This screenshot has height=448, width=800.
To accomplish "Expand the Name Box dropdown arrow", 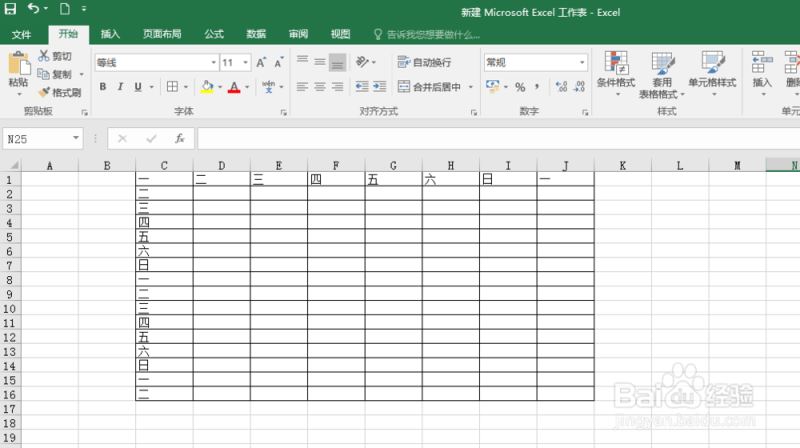I will coord(76,138).
